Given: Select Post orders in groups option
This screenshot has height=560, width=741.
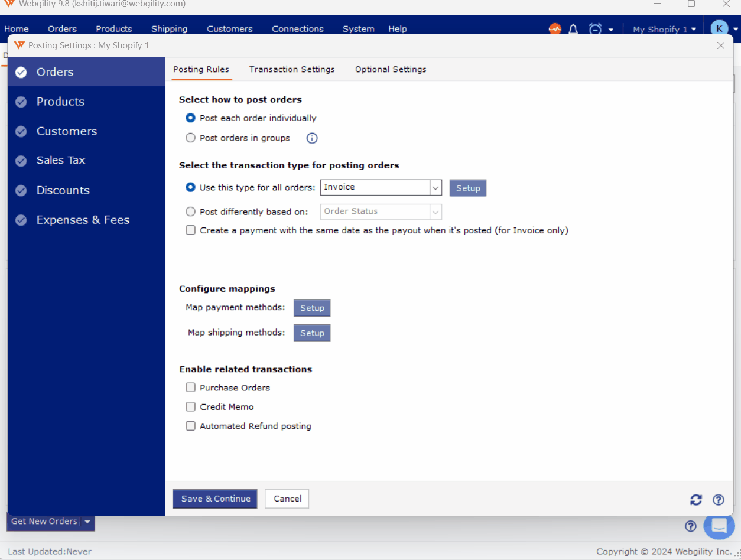Looking at the screenshot, I should click(x=190, y=138).
